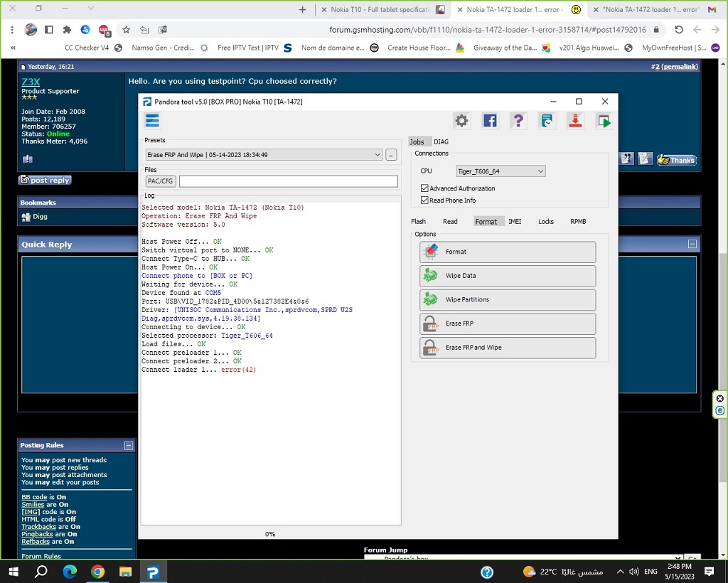Open help with the question mark icon

(x=518, y=121)
